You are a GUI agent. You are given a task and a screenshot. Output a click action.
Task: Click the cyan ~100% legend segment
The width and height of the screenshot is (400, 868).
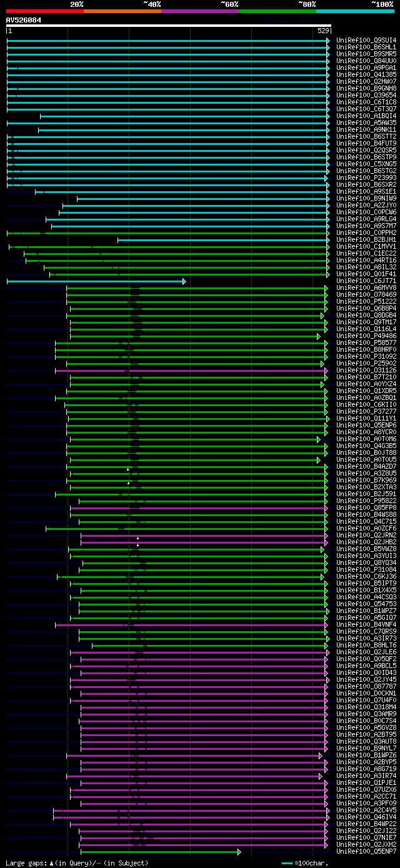click(355, 11)
